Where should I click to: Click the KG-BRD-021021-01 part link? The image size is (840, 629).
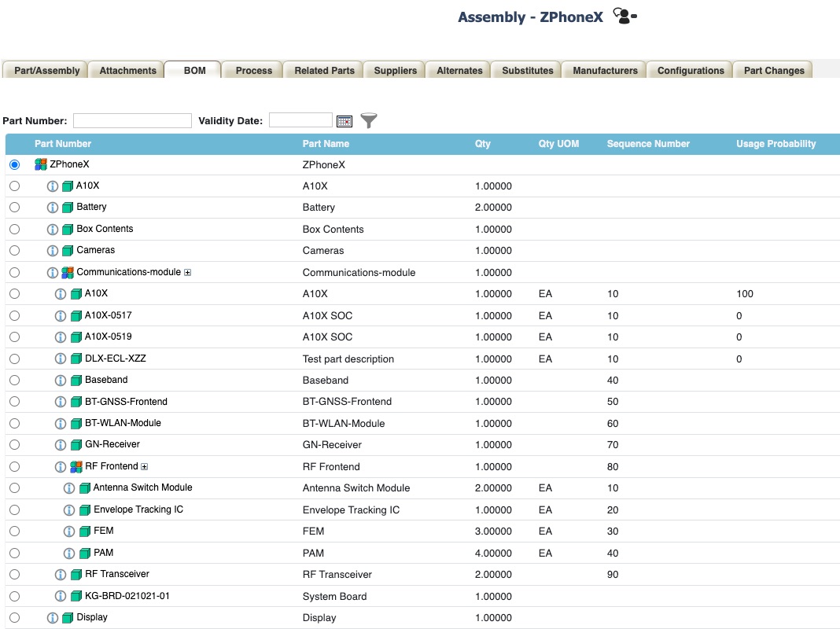coord(127,596)
